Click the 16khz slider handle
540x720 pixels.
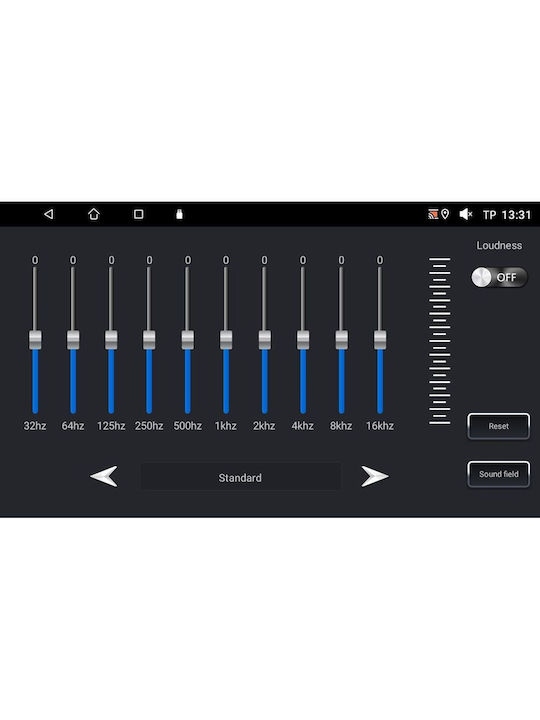click(x=380, y=340)
